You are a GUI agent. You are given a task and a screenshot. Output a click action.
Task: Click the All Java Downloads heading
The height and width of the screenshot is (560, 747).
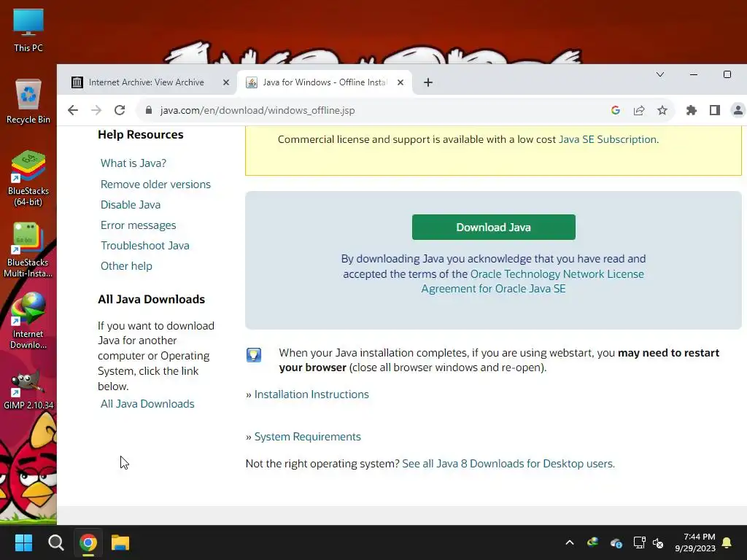pyautogui.click(x=152, y=300)
